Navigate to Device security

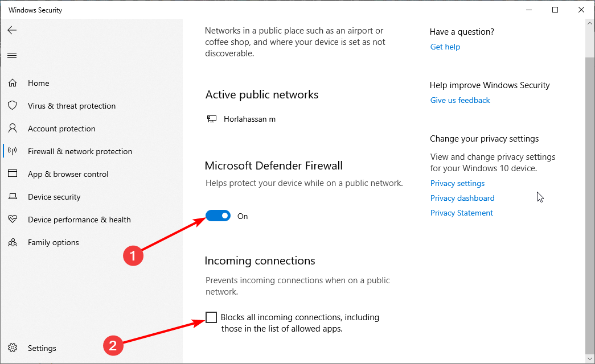tap(54, 197)
